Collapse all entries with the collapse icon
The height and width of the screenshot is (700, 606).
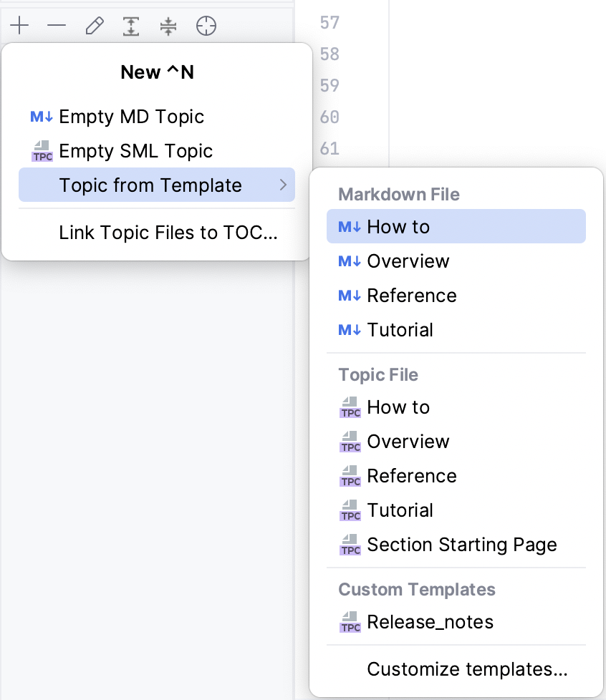(168, 26)
